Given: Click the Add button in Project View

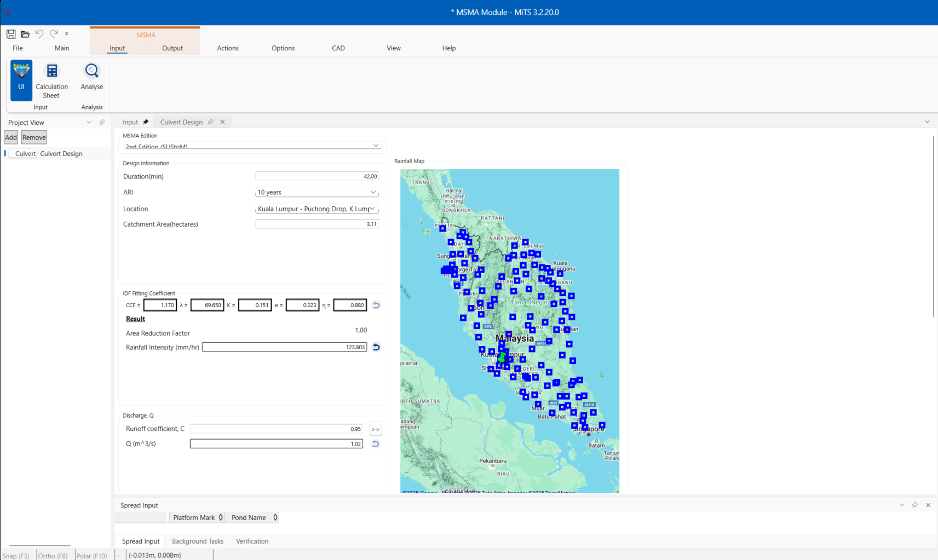Looking at the screenshot, I should click(x=11, y=137).
